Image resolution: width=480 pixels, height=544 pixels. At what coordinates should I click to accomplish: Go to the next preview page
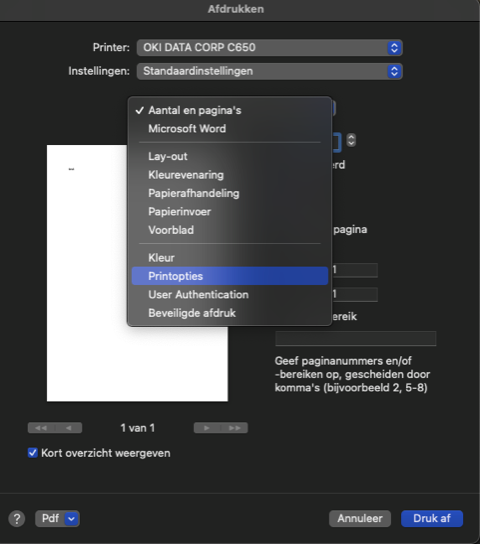pyautogui.click(x=207, y=428)
